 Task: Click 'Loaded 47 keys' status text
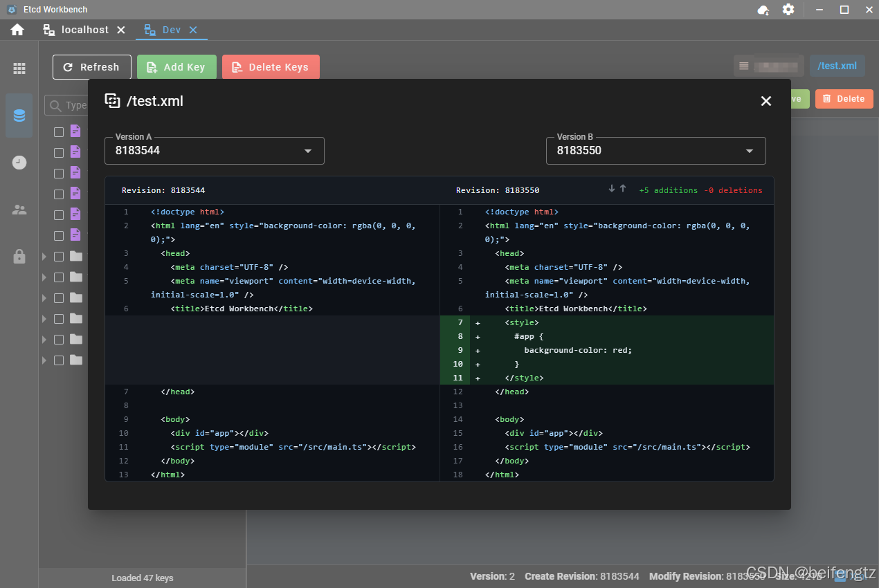143,578
